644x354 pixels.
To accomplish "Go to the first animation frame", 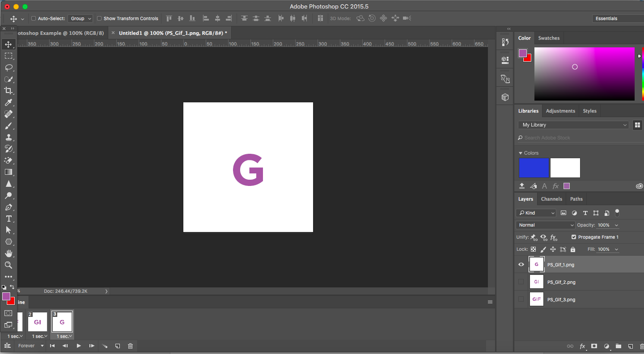I will click(x=52, y=346).
